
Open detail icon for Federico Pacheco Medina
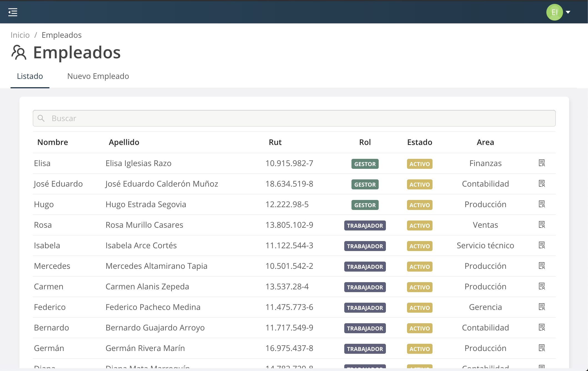tap(542, 307)
